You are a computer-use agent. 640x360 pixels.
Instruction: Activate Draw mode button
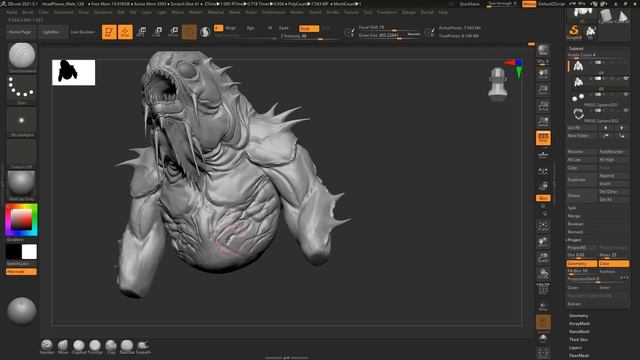pos(125,32)
